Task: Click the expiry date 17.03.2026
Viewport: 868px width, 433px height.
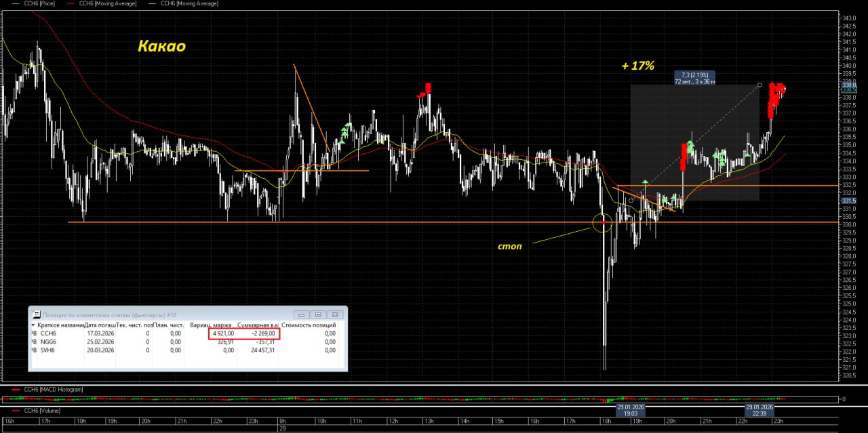Action: (x=100, y=333)
